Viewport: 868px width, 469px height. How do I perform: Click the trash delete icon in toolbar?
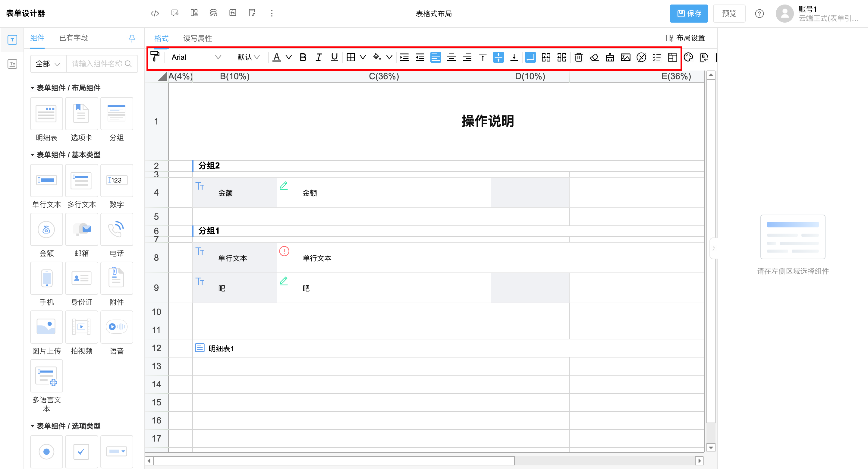pyautogui.click(x=579, y=57)
